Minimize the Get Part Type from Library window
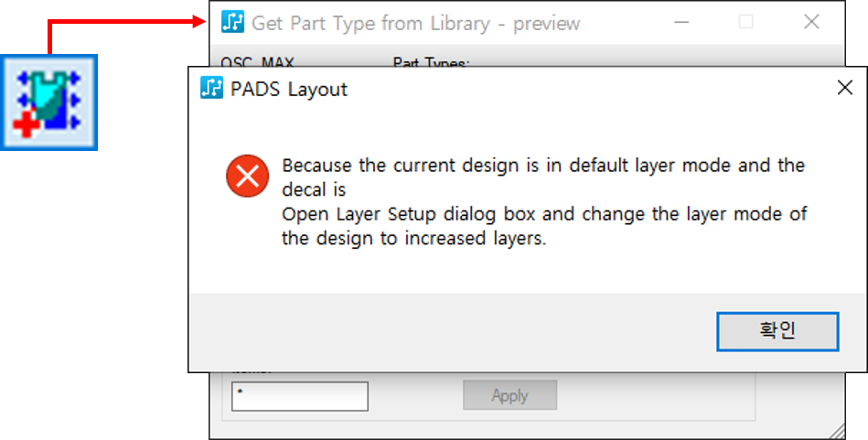The height and width of the screenshot is (440, 868). click(680, 22)
